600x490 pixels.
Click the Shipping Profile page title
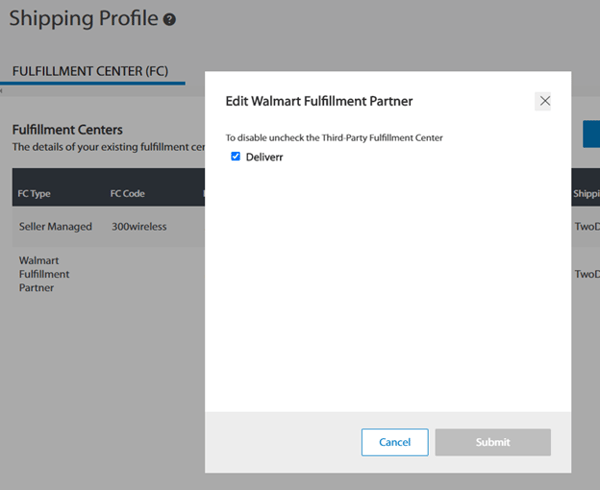[x=83, y=18]
